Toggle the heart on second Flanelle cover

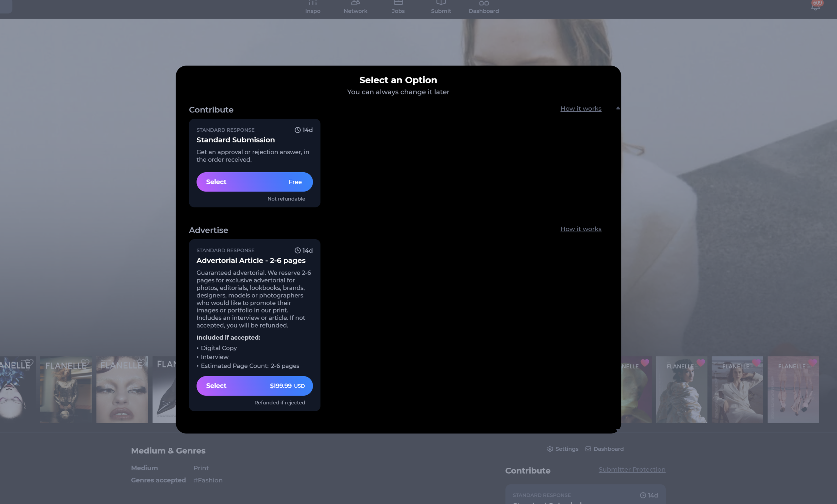pos(85,363)
